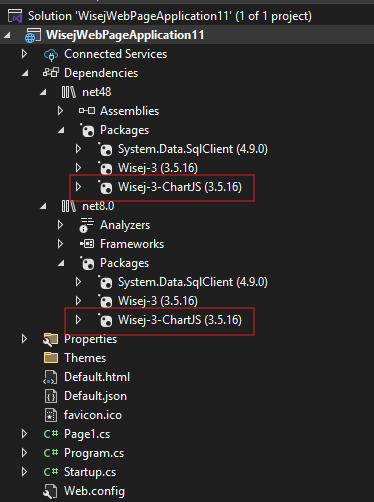Expand Wisej-3-ChartJS package under net48
374x502 pixels.
tap(78, 187)
